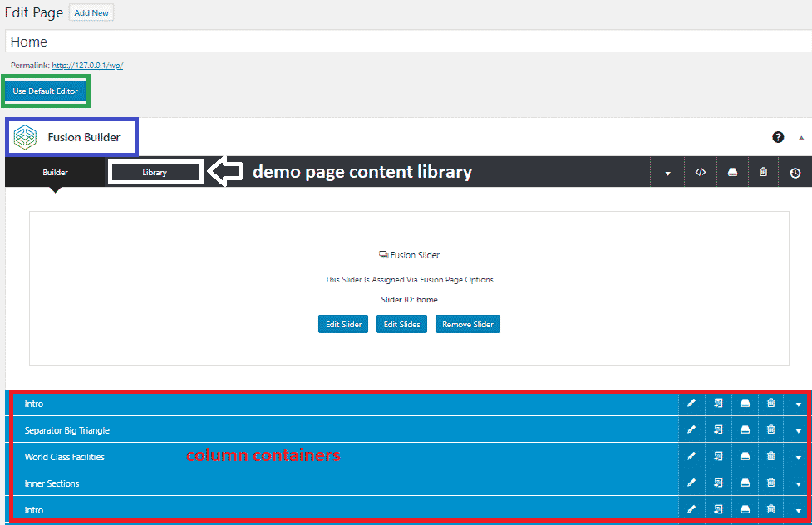The image size is (812, 525).
Task: Delete the World Class Facilities container
Action: (771, 456)
